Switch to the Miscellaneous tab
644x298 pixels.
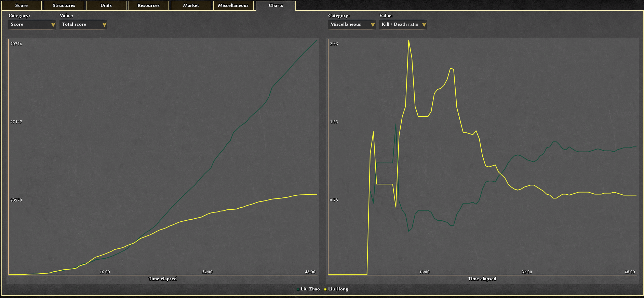tap(233, 5)
